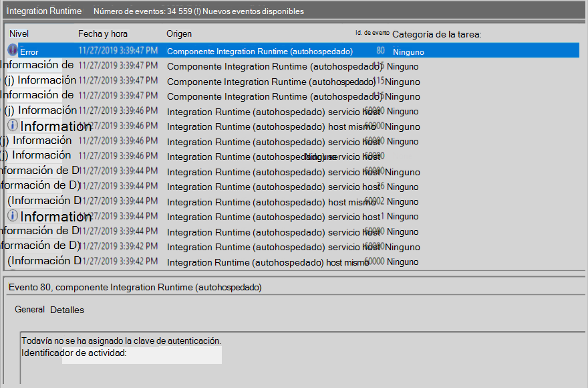Sort by the Fecha y hora column header
588x388 pixels.
[103, 34]
